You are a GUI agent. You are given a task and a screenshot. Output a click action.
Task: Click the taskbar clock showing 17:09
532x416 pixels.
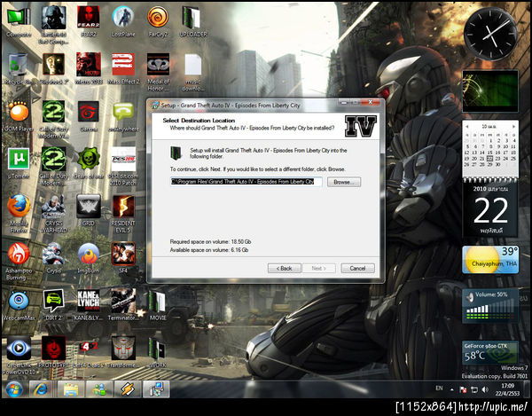click(x=507, y=389)
